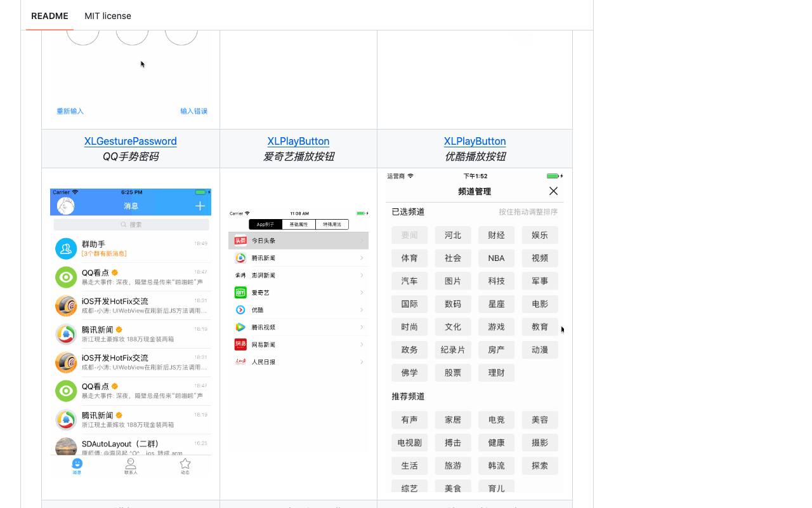Open the 群助手 message row
Viewport: 812px width, 508px height.
coord(131,249)
